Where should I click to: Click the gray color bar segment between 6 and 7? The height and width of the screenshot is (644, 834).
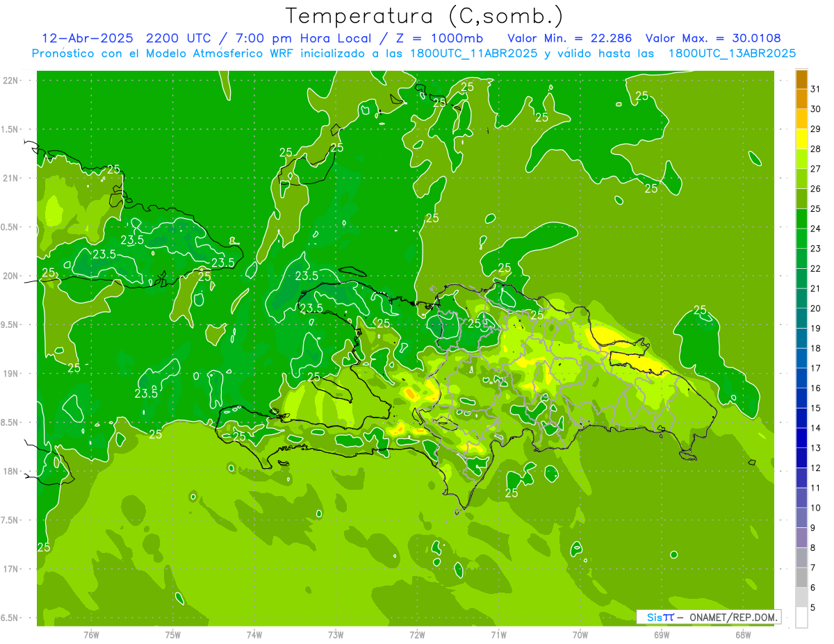pos(801,577)
